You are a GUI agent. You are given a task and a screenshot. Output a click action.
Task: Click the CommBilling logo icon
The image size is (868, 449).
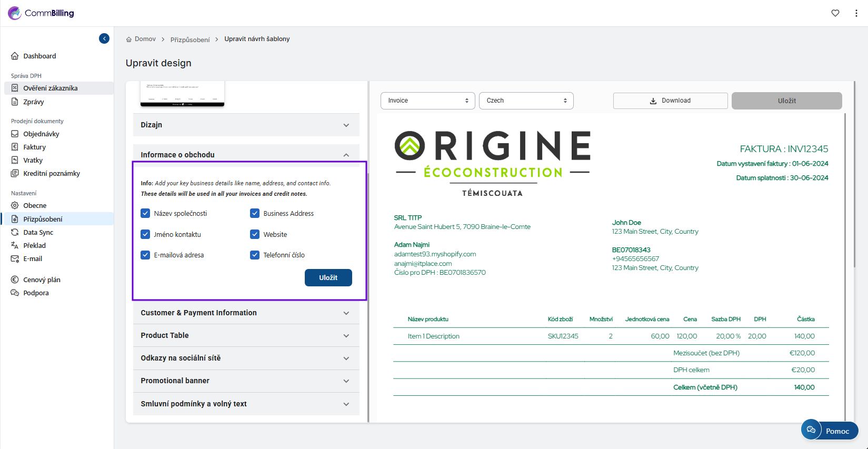pyautogui.click(x=15, y=13)
